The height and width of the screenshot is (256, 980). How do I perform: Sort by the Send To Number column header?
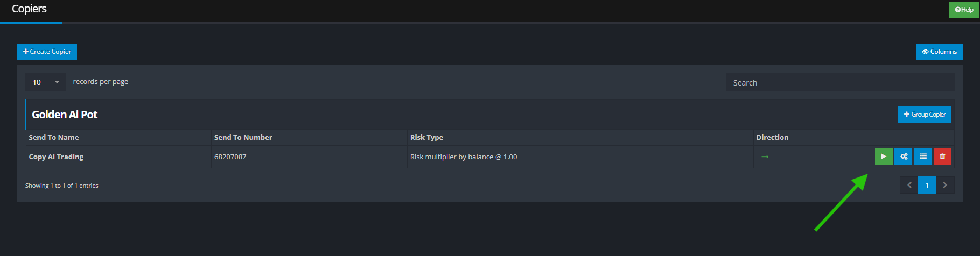pyautogui.click(x=243, y=137)
